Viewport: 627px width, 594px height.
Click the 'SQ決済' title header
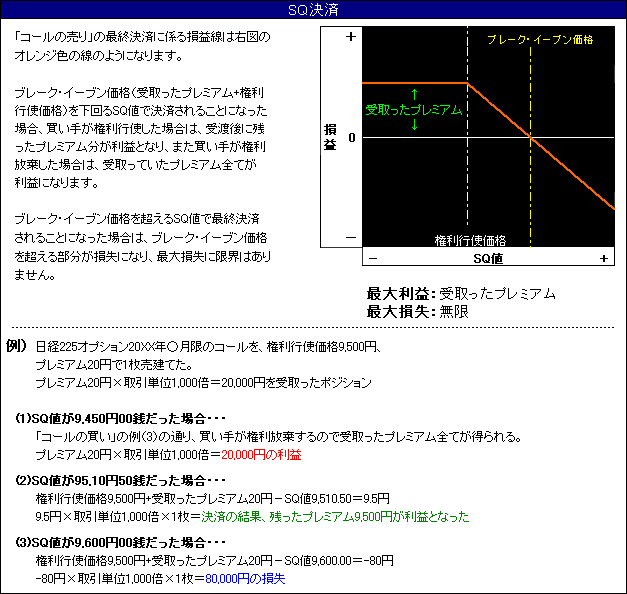313,10
